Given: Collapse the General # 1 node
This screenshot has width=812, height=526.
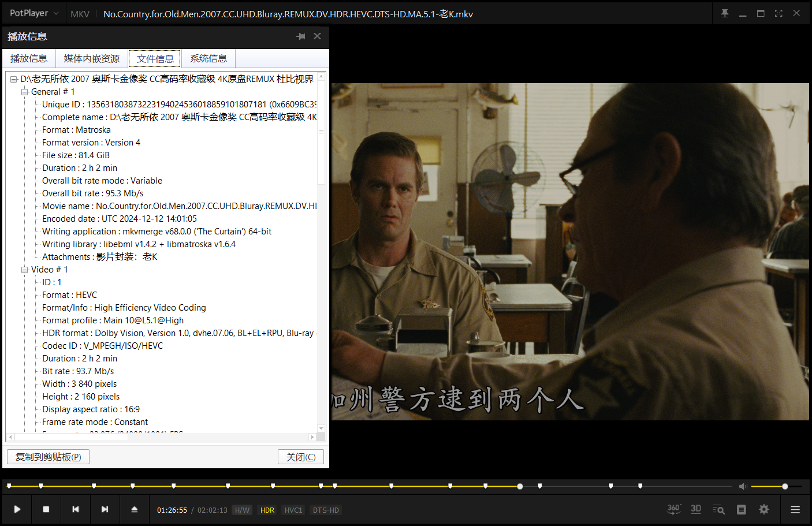Looking at the screenshot, I should tap(24, 92).
